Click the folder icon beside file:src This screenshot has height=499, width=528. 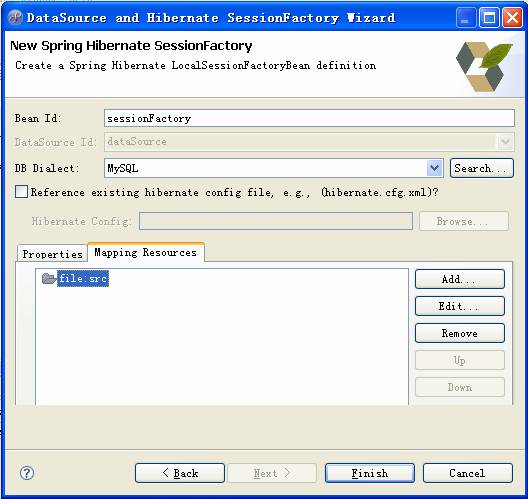pos(49,278)
